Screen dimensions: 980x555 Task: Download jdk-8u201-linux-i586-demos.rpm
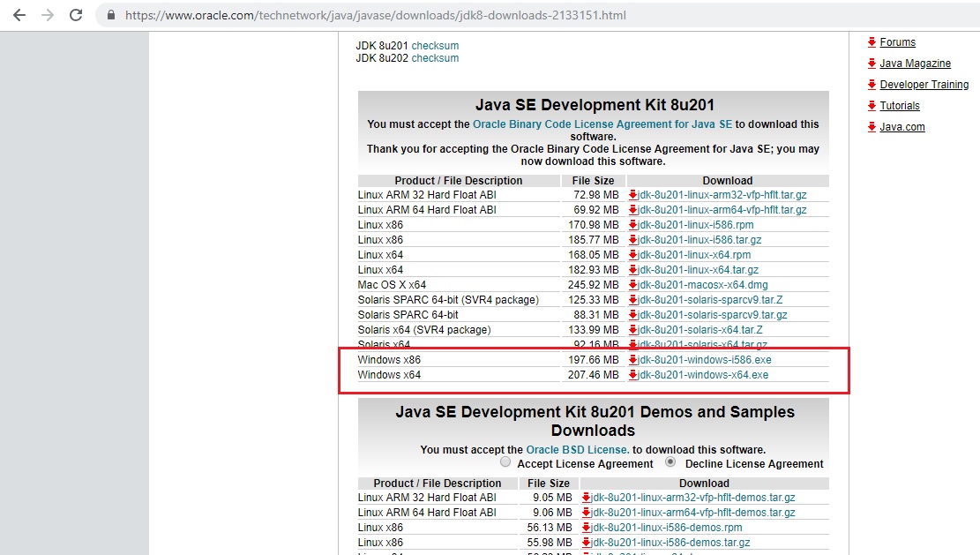pos(666,528)
